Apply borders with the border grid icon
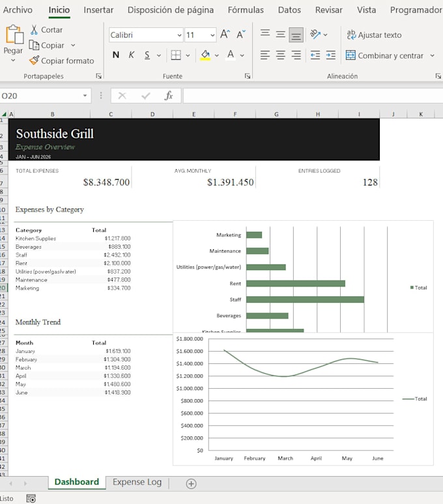The image size is (443, 504). [176, 55]
